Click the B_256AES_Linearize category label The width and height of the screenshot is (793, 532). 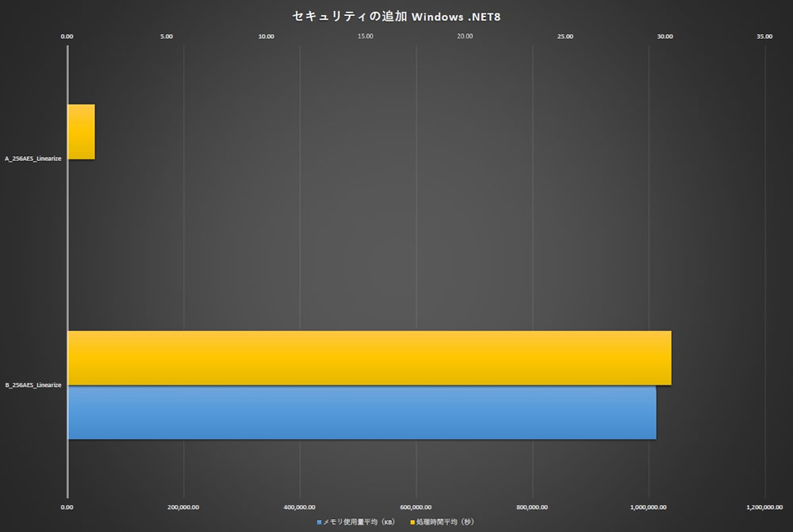(x=33, y=385)
